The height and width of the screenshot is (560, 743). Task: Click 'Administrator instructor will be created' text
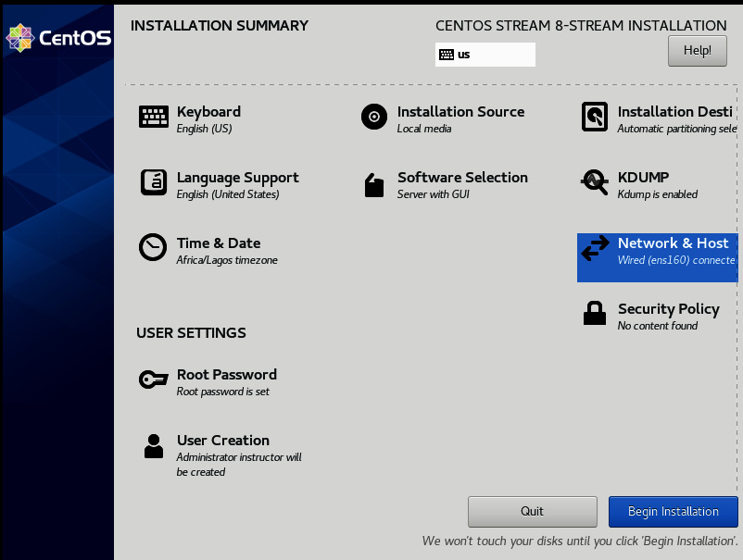coord(239,465)
